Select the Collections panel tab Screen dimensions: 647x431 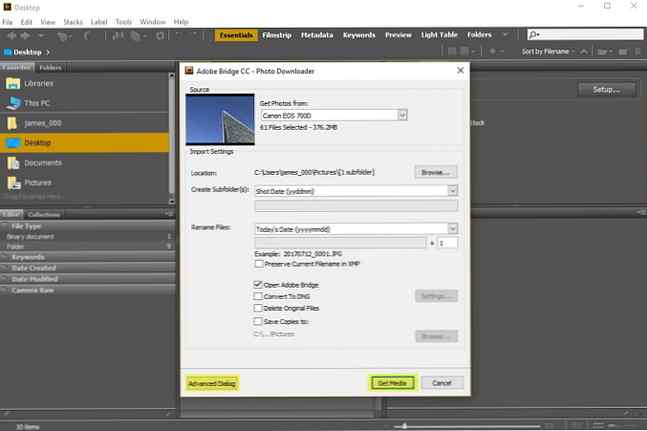pos(44,214)
